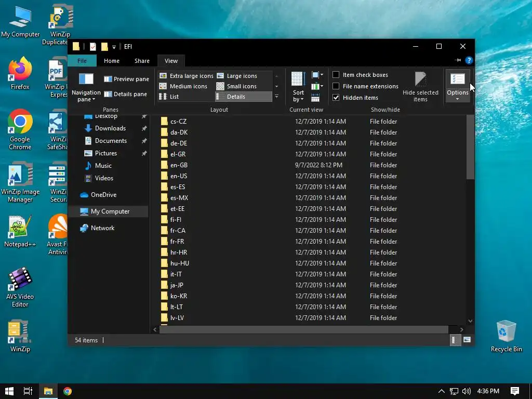Viewport: 532px width, 399px height.
Task: Click Size all columns to fit icon
Action: [315, 98]
